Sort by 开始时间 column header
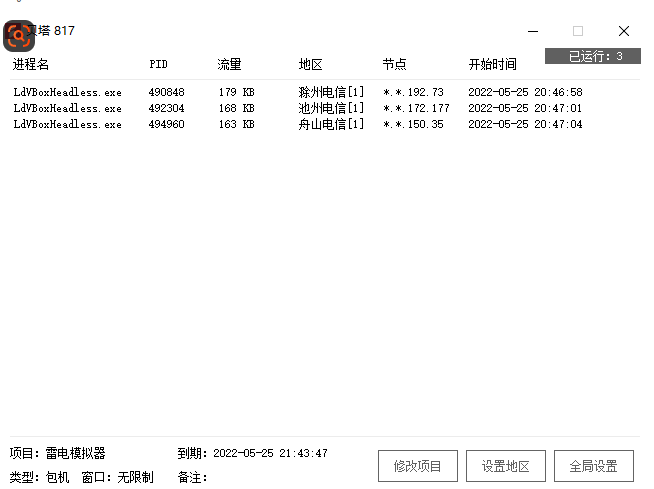 tap(493, 64)
